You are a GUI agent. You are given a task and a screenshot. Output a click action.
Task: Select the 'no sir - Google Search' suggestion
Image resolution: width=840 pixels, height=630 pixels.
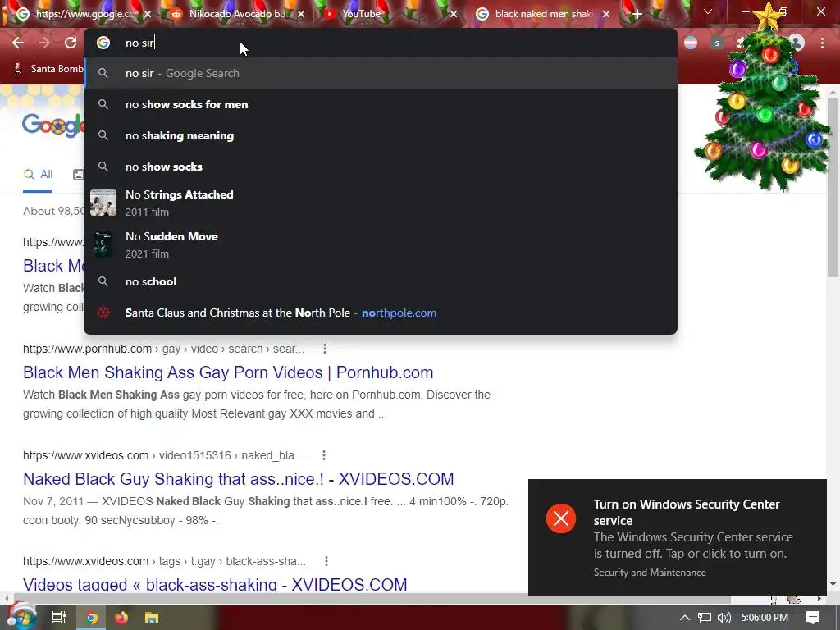pyautogui.click(x=381, y=73)
